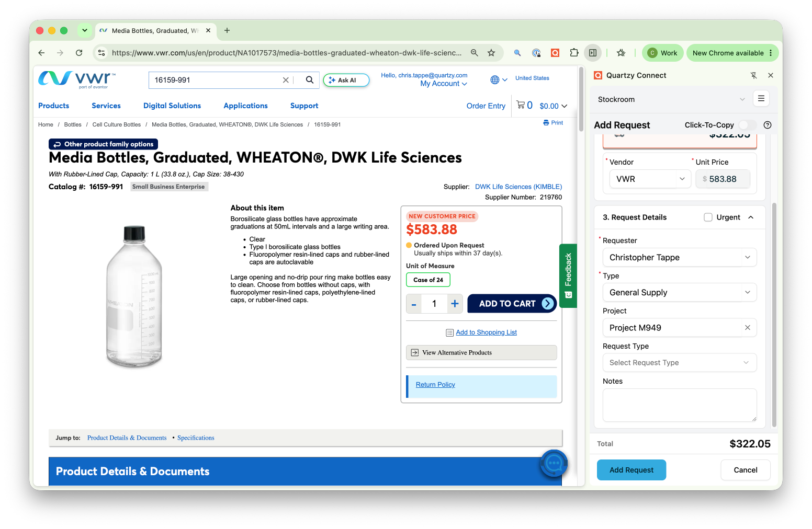Cancel the Quartzy request
This screenshot has height=529, width=812.
746,470
